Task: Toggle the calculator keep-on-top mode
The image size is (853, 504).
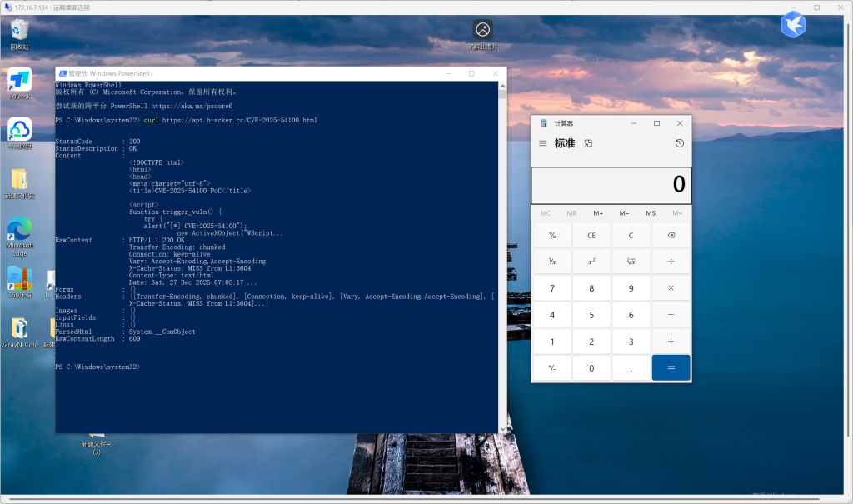Action: 588,143
